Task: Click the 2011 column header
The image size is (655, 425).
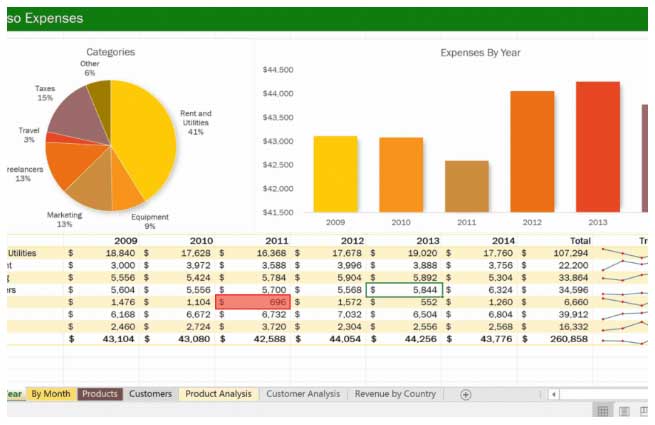Action: [277, 241]
